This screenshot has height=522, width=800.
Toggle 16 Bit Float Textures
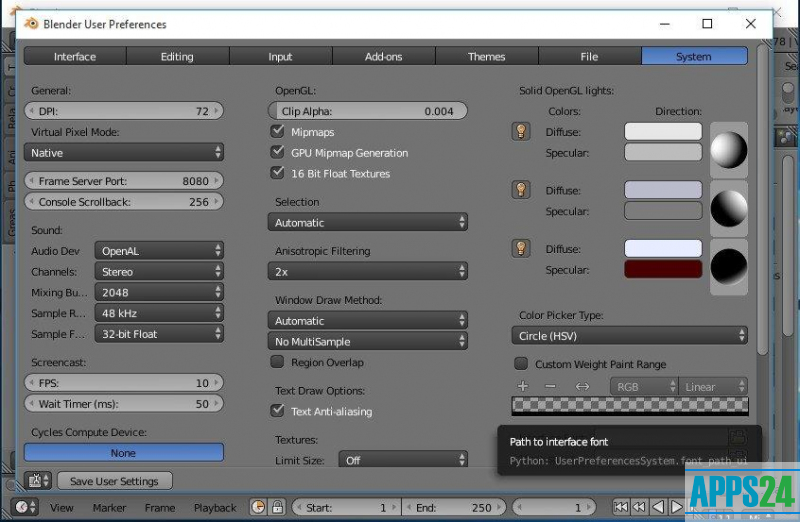coord(278,173)
